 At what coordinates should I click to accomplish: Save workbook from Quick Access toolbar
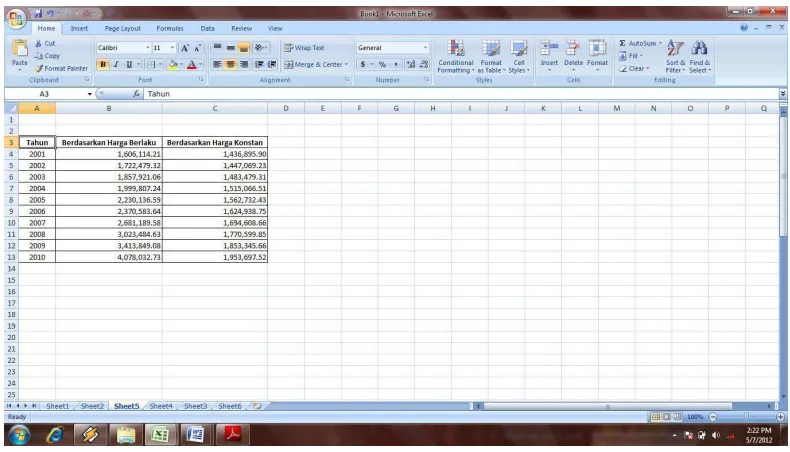point(38,14)
